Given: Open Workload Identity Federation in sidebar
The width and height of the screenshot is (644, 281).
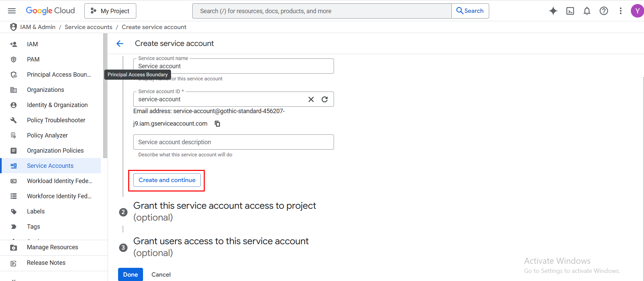Looking at the screenshot, I should point(59,181).
